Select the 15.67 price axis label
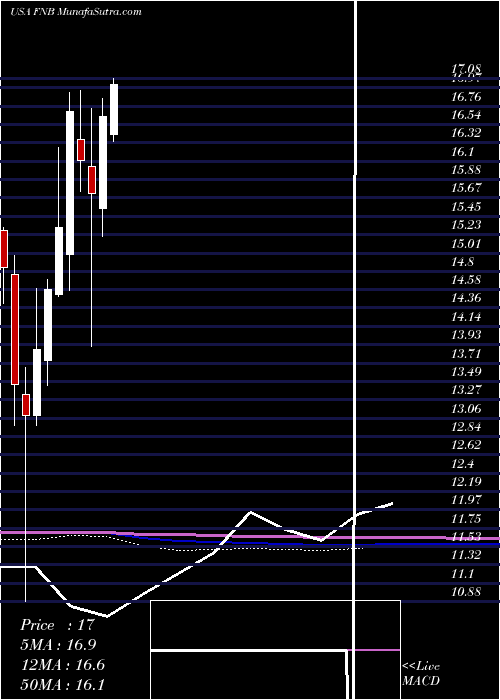This screenshot has width=500, height=700. click(x=466, y=188)
